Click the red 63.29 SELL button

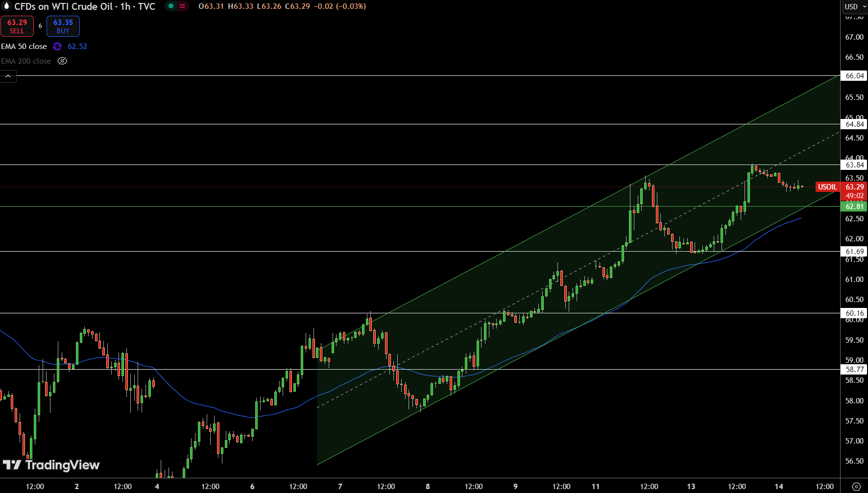17,26
